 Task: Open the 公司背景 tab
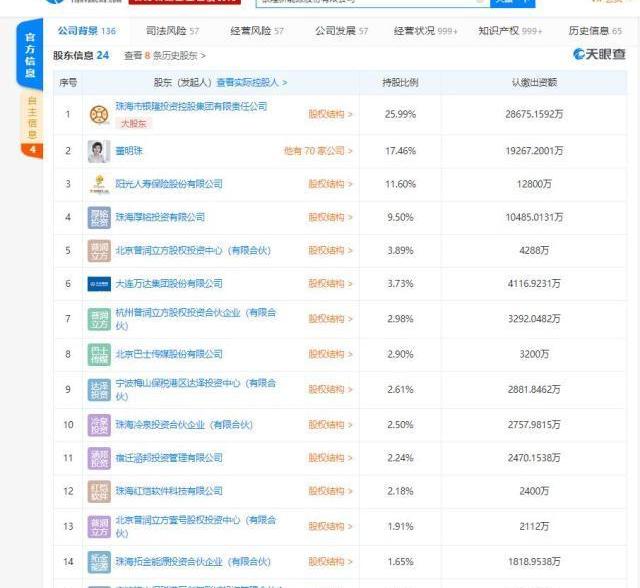tap(87, 31)
